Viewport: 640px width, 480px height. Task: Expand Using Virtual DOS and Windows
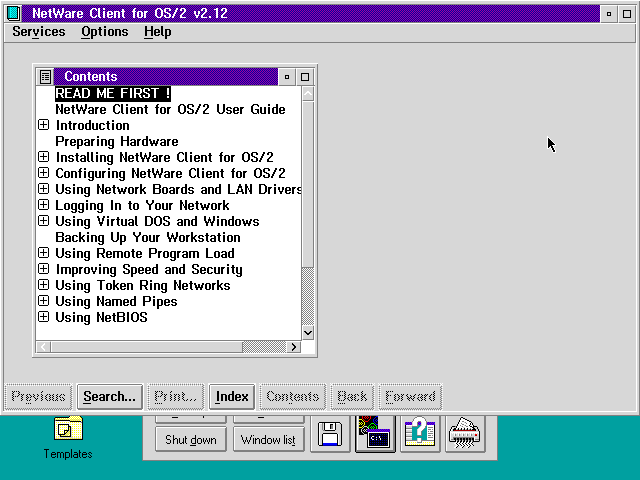pyautogui.click(x=43, y=221)
